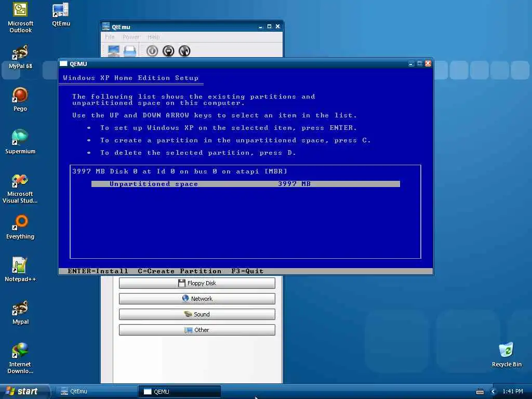The width and height of the screenshot is (532, 399).
Task: Expand the Floppy Disk settings section
Action: 197,283
